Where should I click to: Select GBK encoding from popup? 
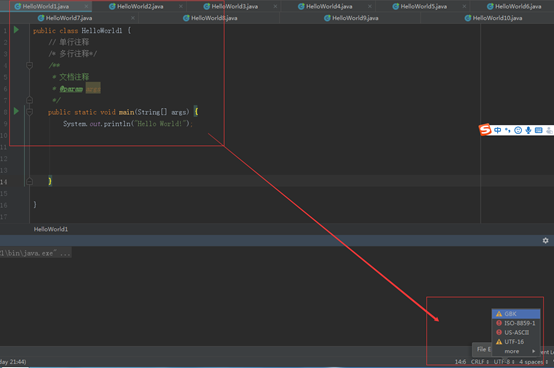point(516,314)
